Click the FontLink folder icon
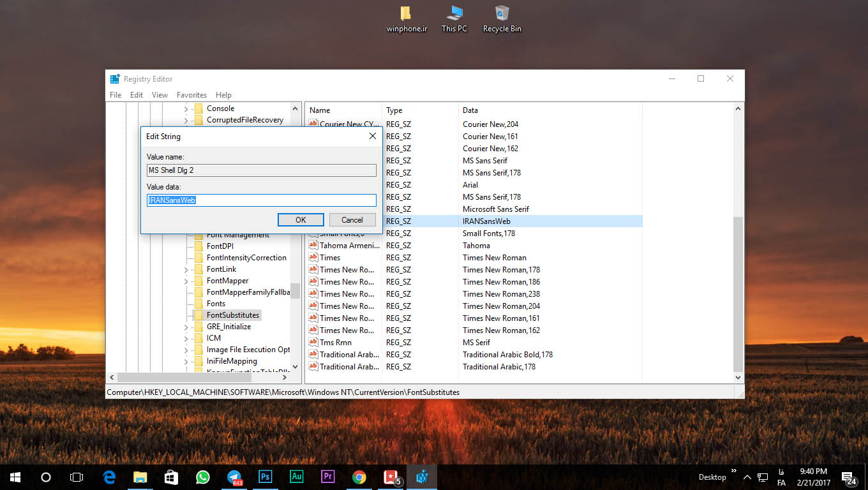 pos(198,269)
